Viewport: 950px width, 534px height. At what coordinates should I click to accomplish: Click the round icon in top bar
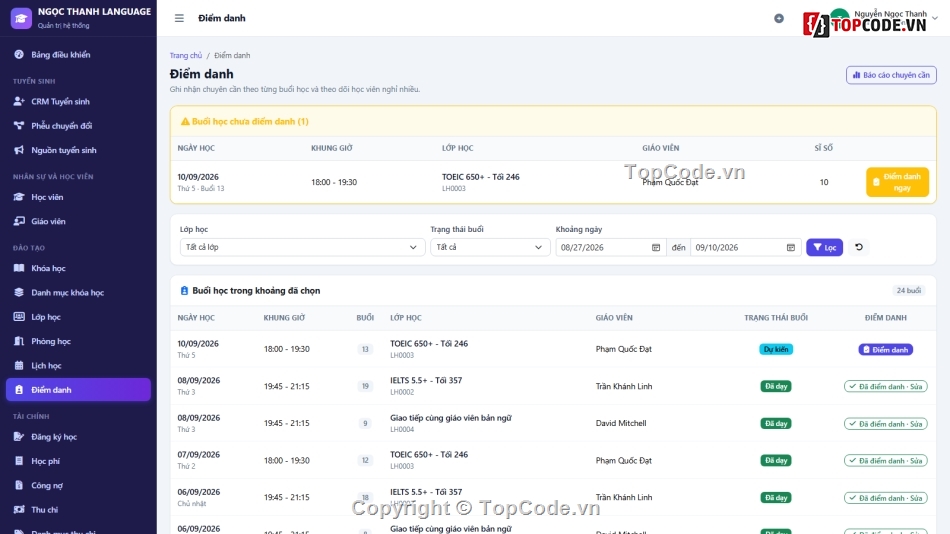(x=779, y=18)
